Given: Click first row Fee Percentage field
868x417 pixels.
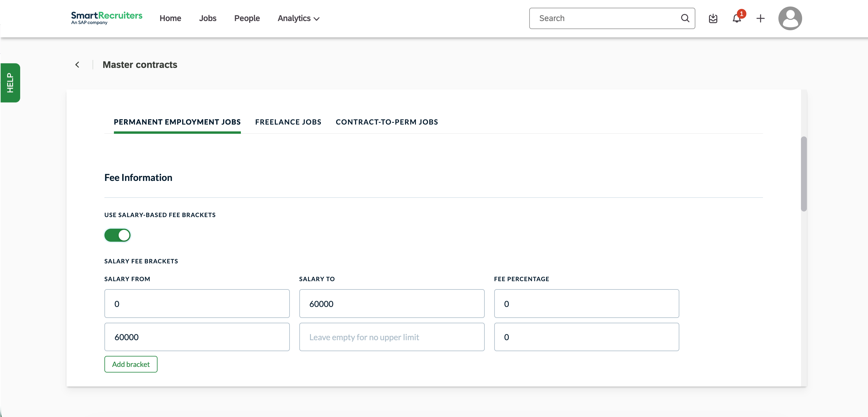Looking at the screenshot, I should (586, 303).
